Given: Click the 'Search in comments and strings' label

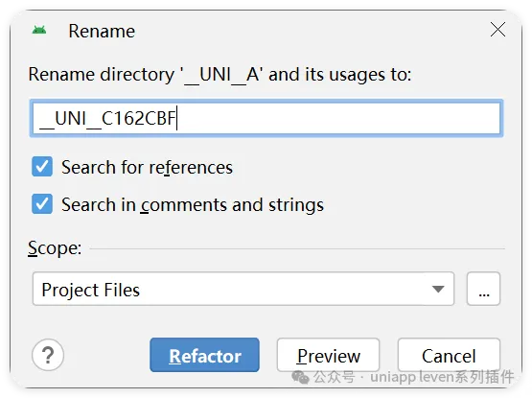Looking at the screenshot, I should tap(193, 205).
